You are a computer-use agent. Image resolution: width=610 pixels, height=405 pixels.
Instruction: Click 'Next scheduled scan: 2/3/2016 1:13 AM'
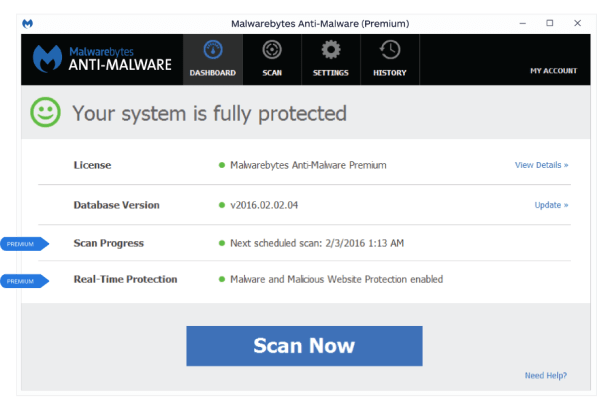(x=317, y=243)
